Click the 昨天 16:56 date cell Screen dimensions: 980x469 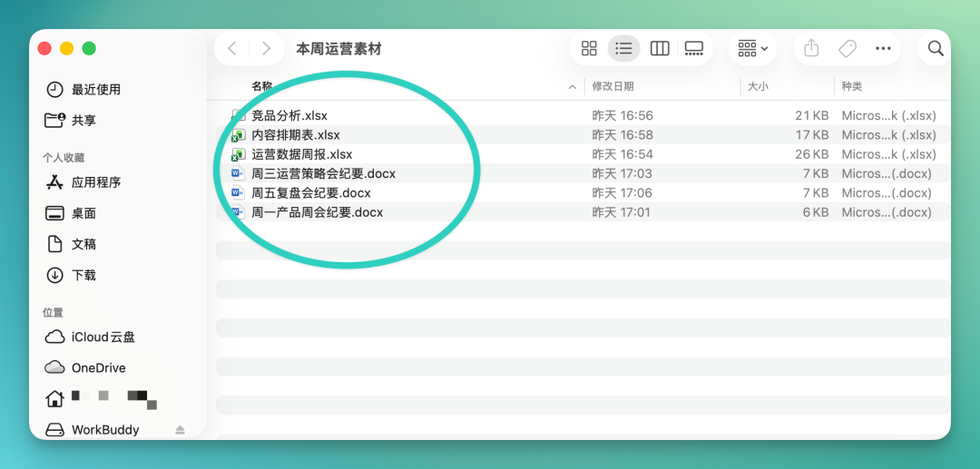(622, 115)
